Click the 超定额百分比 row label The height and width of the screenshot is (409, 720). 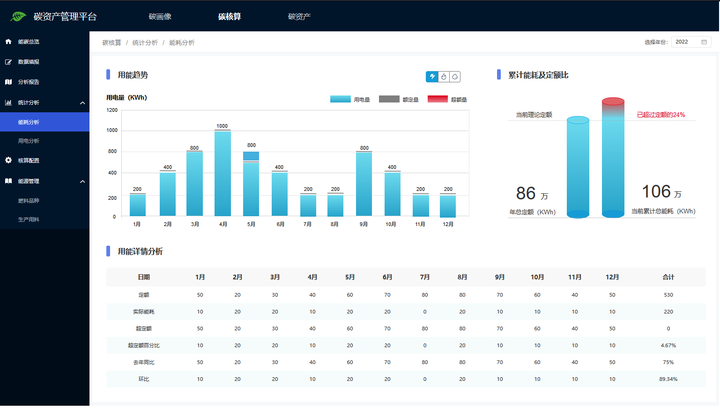(144, 346)
